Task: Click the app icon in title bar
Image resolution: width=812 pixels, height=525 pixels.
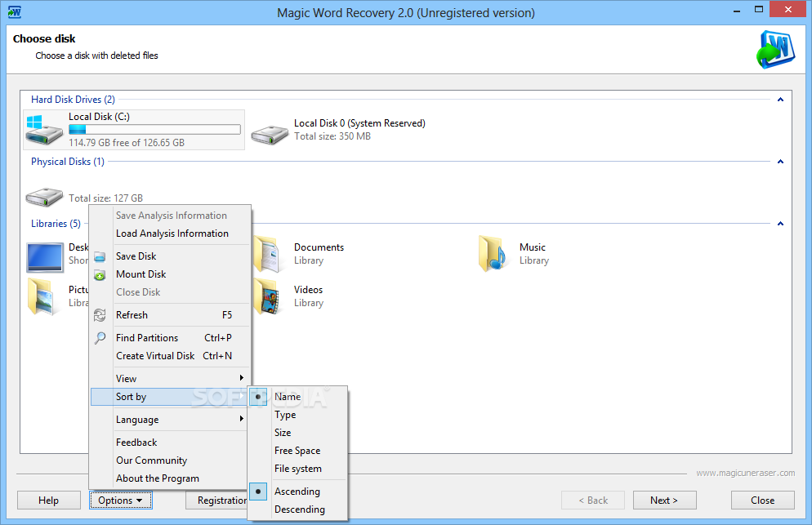Action: (15, 12)
